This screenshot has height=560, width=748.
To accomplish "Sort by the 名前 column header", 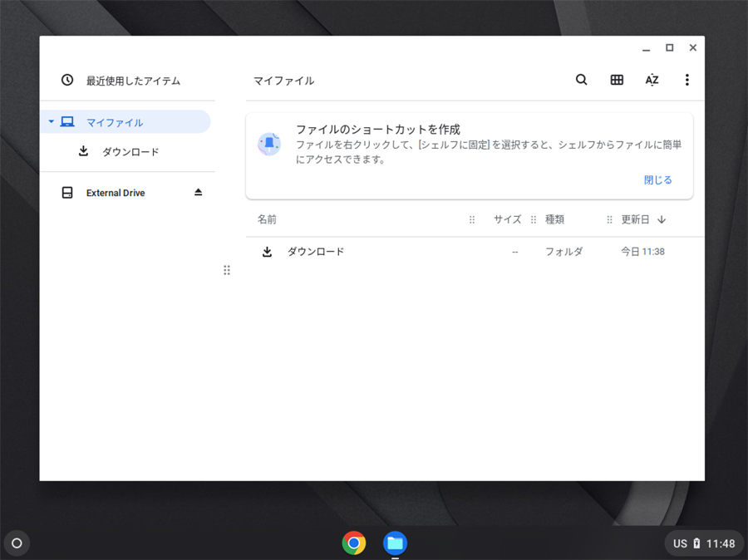I will (267, 220).
